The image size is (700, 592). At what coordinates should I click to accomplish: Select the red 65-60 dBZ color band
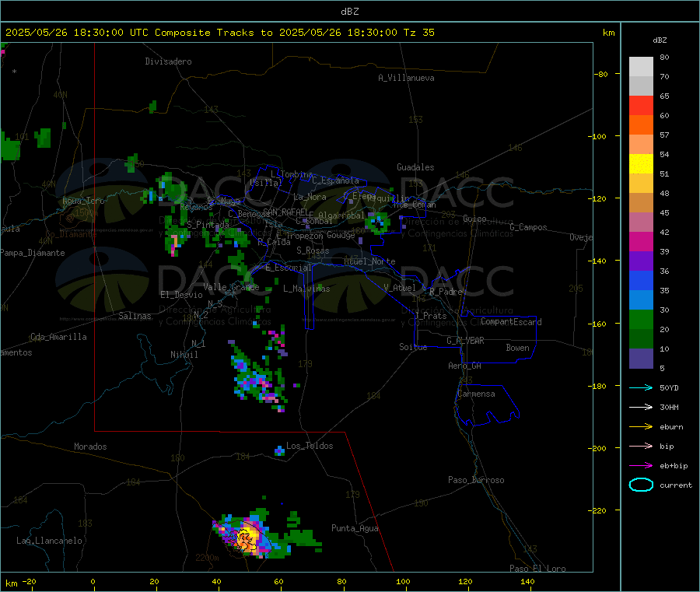(x=641, y=105)
